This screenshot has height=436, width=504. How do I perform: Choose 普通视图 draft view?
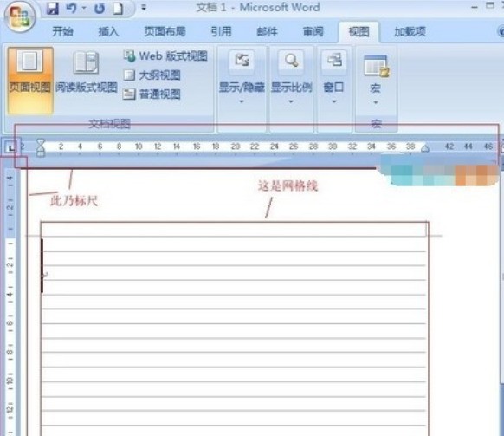point(152,94)
